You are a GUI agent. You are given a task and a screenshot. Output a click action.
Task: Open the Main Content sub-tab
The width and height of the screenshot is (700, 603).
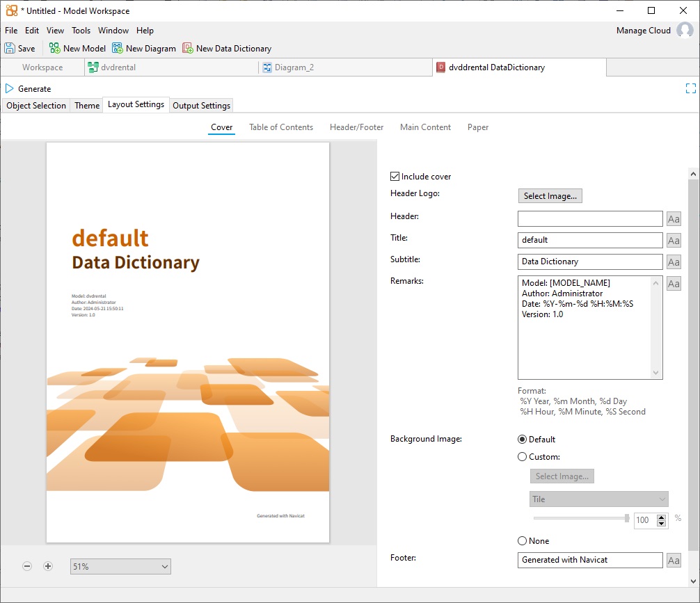[x=425, y=127]
